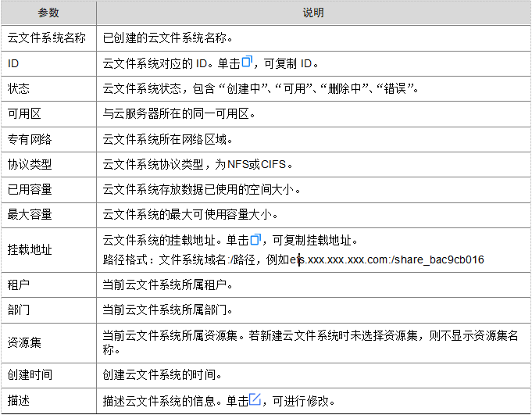Select the 最大容量 parameter cell
This screenshot has height=415, width=532.
49,215
